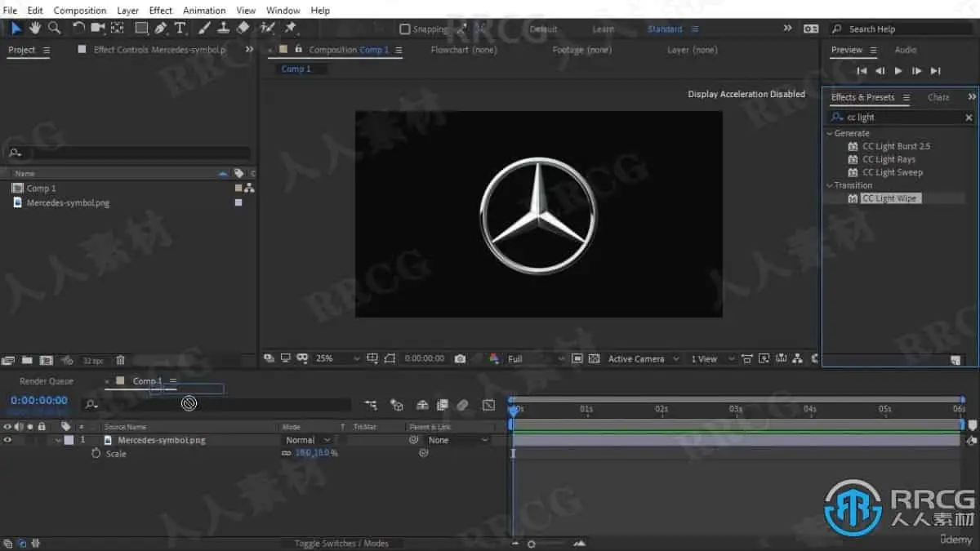Switch to the Learn workspace

click(604, 29)
